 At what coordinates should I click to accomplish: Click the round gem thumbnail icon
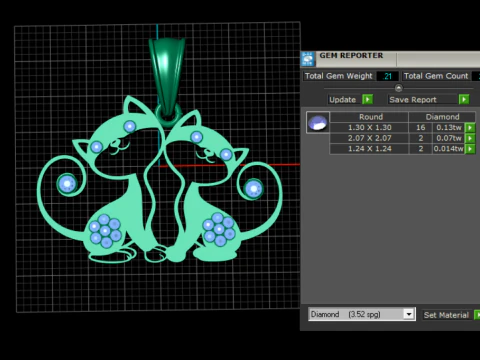coord(318,122)
